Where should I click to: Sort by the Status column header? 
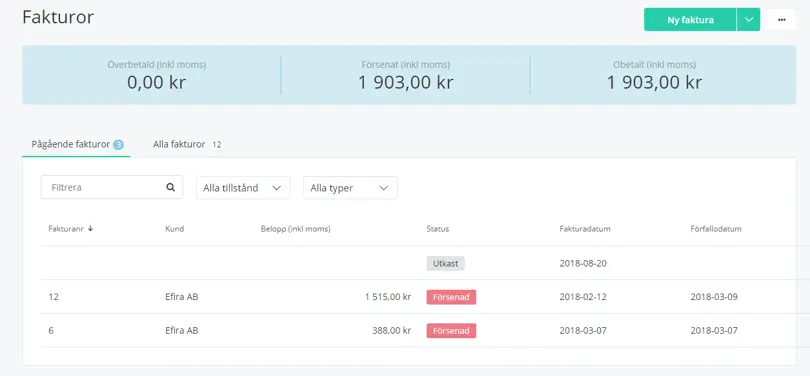(x=438, y=229)
